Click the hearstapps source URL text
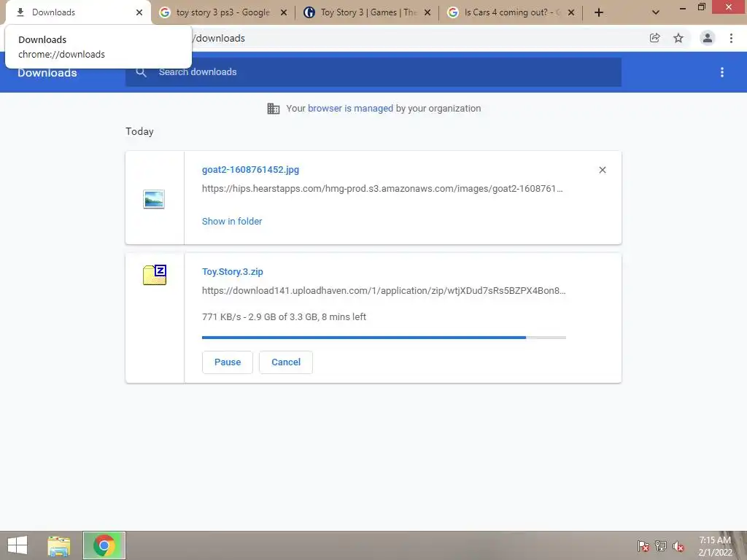747x560 pixels. (382, 189)
